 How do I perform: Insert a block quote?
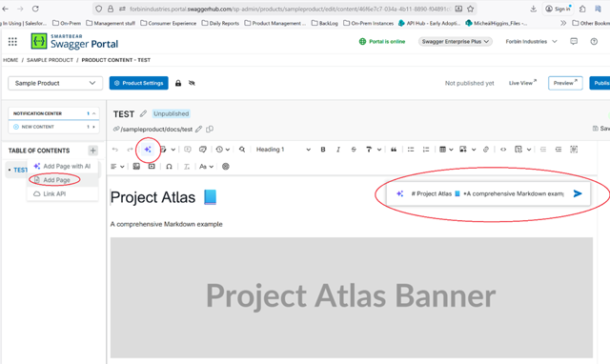point(394,150)
